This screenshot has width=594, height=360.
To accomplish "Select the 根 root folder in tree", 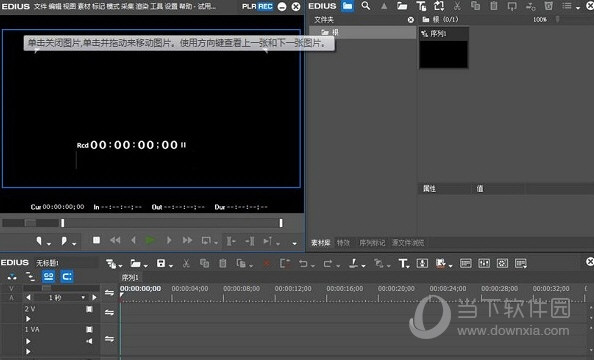I will click(x=363, y=33).
